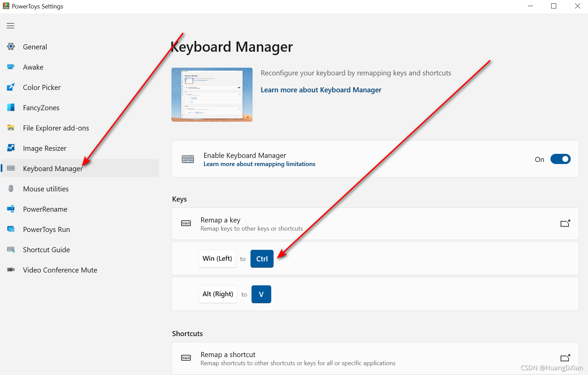Turn off the Enable Keyboard Manager toggle
The height and width of the screenshot is (375, 588).
pyautogui.click(x=560, y=159)
